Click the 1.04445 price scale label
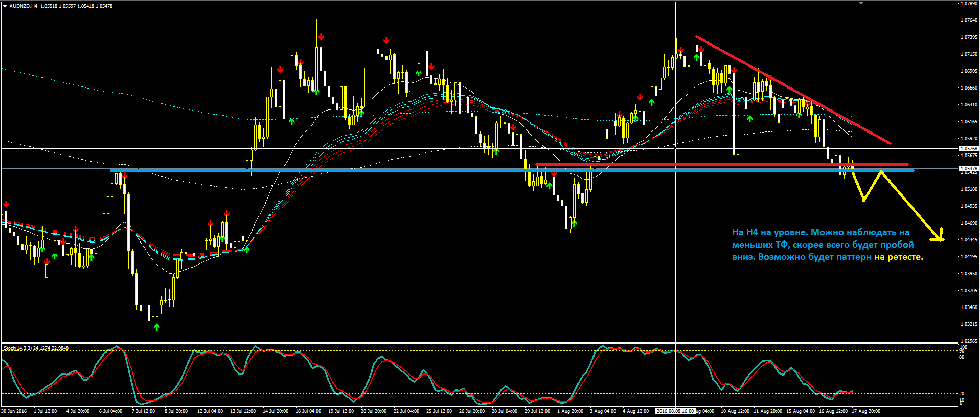The height and width of the screenshot is (418, 980). [x=969, y=240]
